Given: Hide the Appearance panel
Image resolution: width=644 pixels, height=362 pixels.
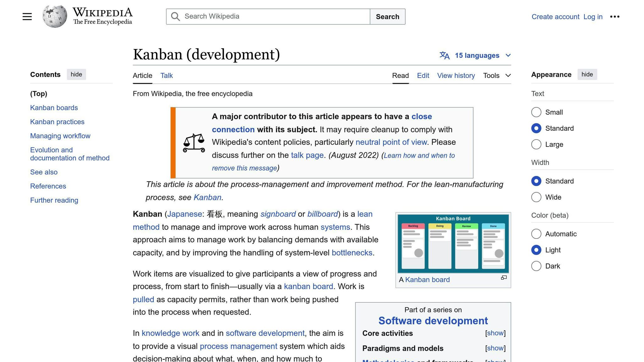Looking at the screenshot, I should pyautogui.click(x=587, y=74).
